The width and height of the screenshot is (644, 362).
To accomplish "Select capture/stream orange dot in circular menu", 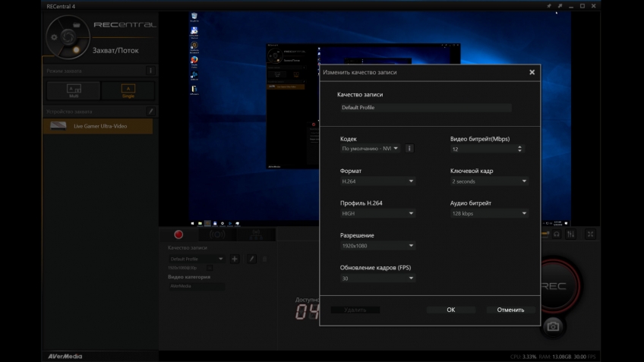I will click(76, 49).
